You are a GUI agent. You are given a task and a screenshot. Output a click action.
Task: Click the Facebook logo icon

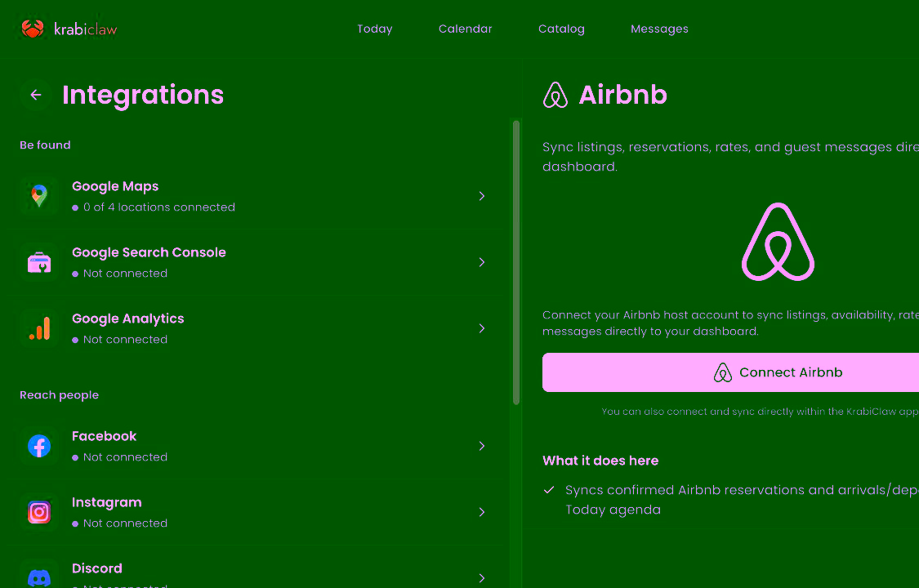point(39,446)
